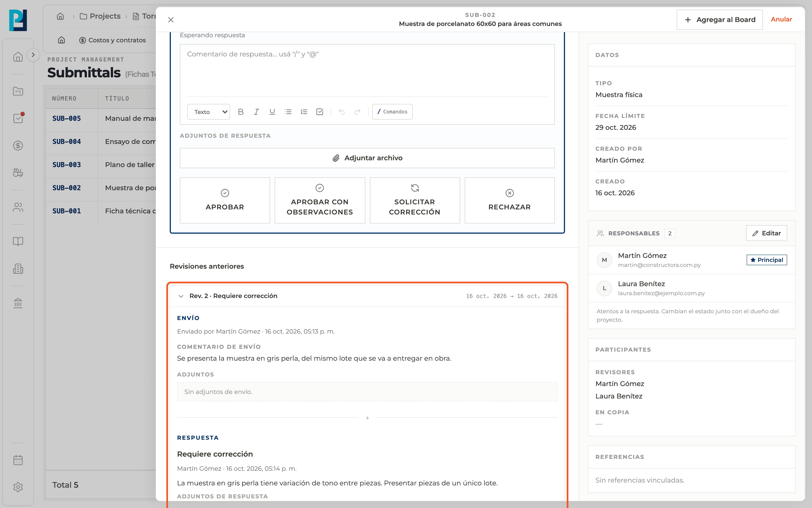Focus the response comment text field
Image resolution: width=812 pixels, height=508 pixels.
click(x=367, y=71)
